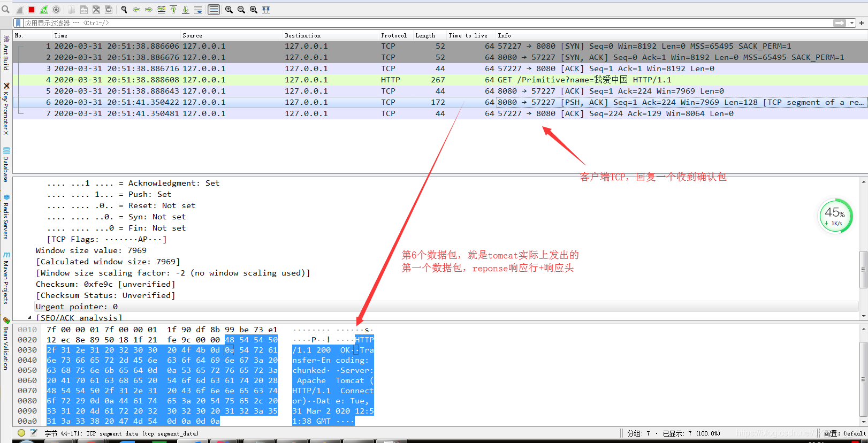Click the search magnifier at toolbar far left
The width and height of the screenshot is (868, 443).
point(6,10)
